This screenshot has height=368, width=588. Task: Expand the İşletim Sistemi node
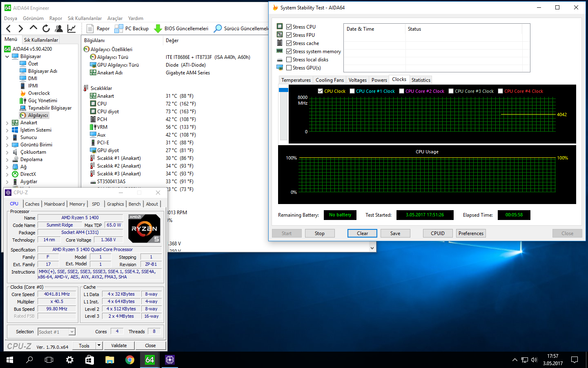tap(7, 130)
